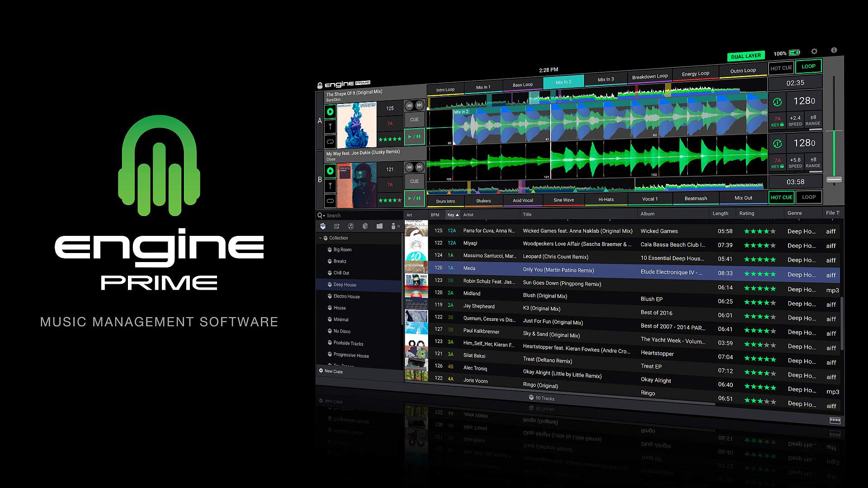868x488 pixels.
Task: Open the playlists view icon in browser
Action: 336,226
